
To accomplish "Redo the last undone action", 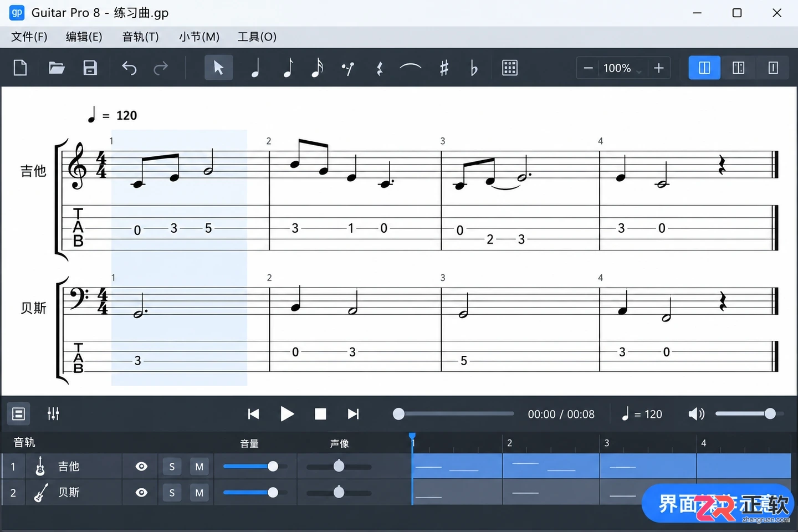I will pos(161,68).
